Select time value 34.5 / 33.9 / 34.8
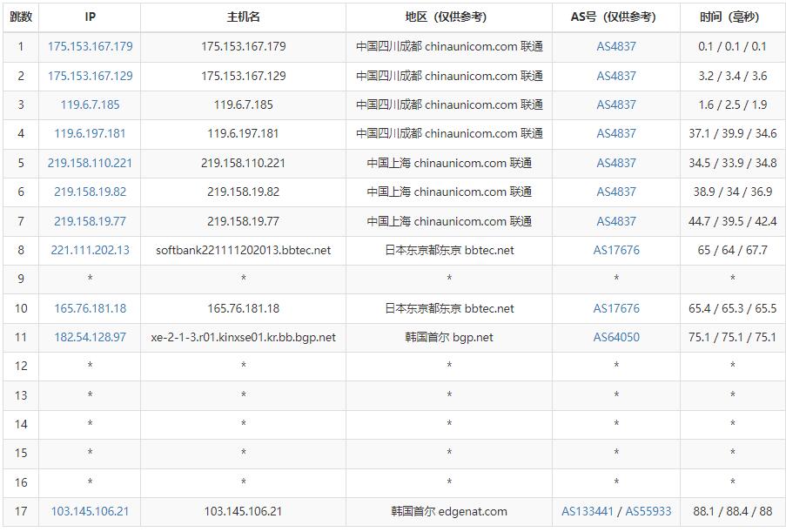This screenshot has height=532, width=786. click(732, 163)
